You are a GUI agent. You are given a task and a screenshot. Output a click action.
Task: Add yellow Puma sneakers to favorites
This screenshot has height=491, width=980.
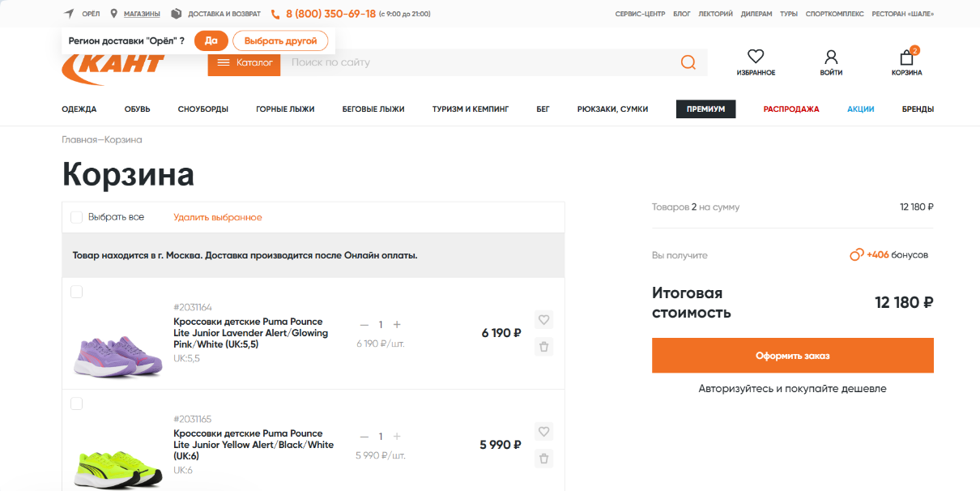click(x=543, y=431)
